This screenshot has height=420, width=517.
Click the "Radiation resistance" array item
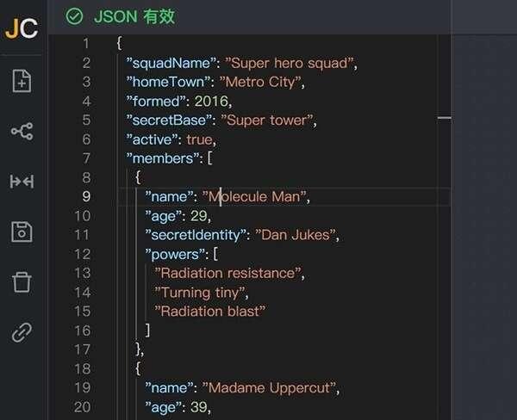click(x=230, y=273)
